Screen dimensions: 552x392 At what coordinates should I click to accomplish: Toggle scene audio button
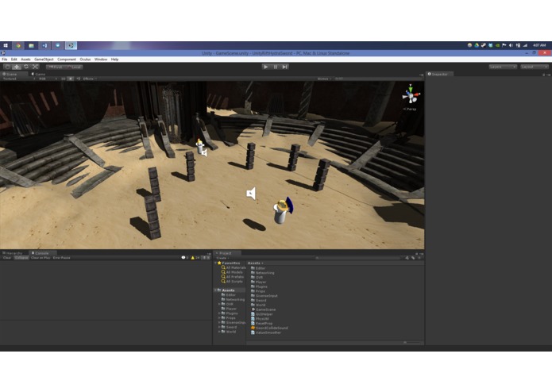78,79
